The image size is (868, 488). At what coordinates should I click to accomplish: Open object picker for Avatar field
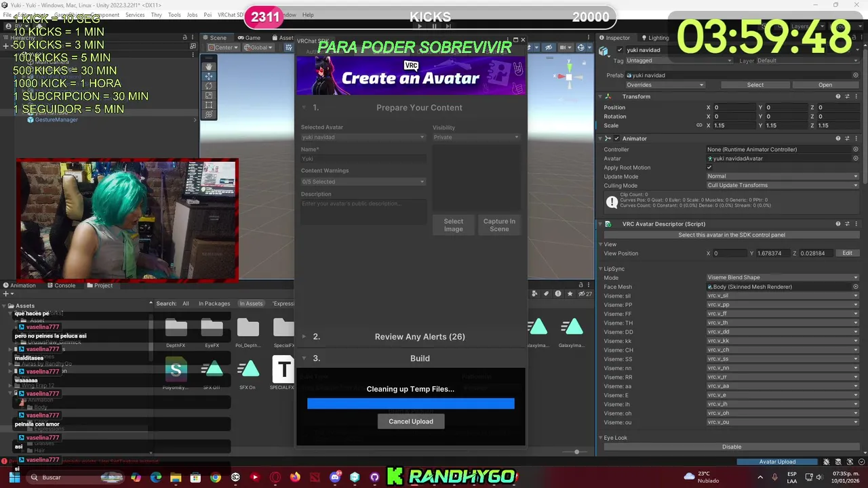(x=856, y=159)
